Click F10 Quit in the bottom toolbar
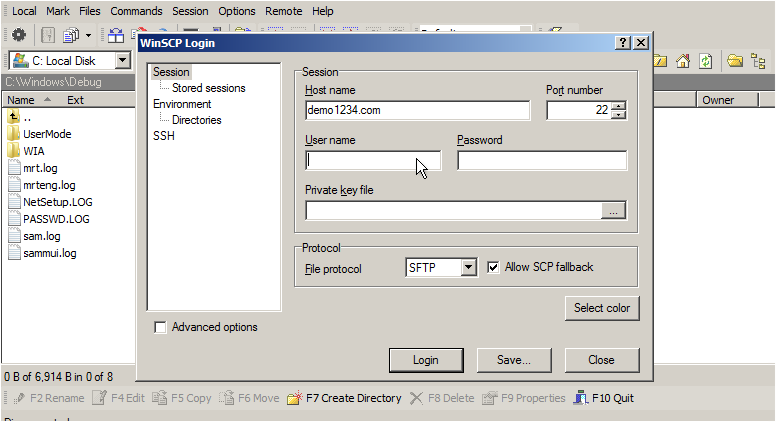Screen dimensions: 776x422 pyautogui.click(x=603, y=398)
